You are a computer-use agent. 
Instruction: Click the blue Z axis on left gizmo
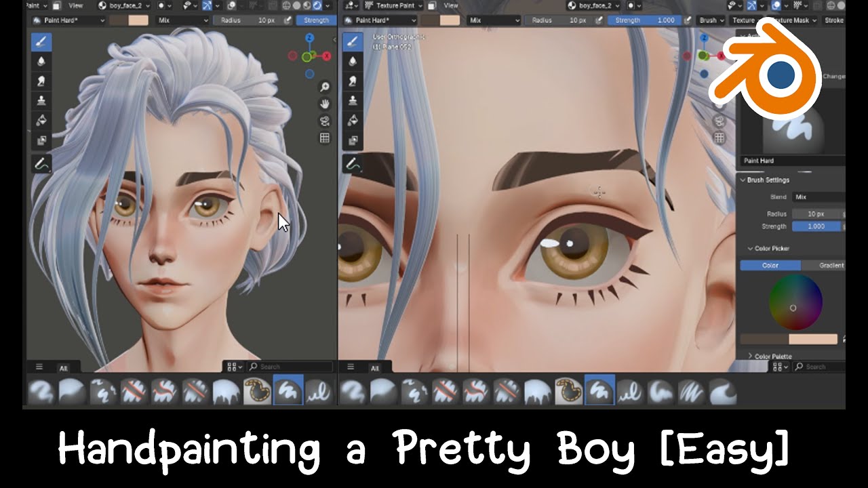tap(309, 38)
